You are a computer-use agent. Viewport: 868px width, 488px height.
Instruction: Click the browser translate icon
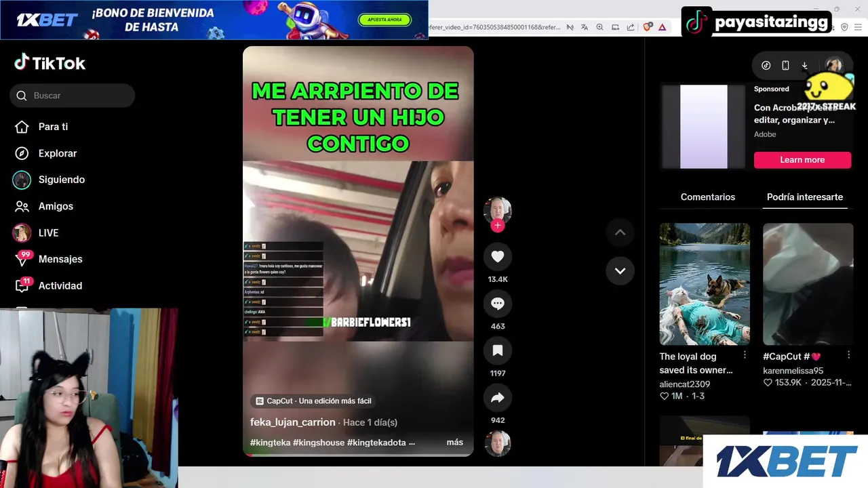pyautogui.click(x=585, y=27)
